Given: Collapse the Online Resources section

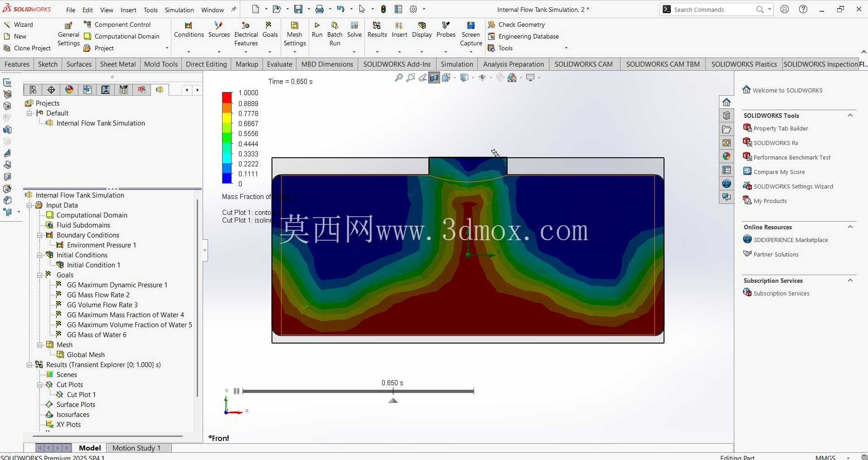Looking at the screenshot, I should coord(850,227).
